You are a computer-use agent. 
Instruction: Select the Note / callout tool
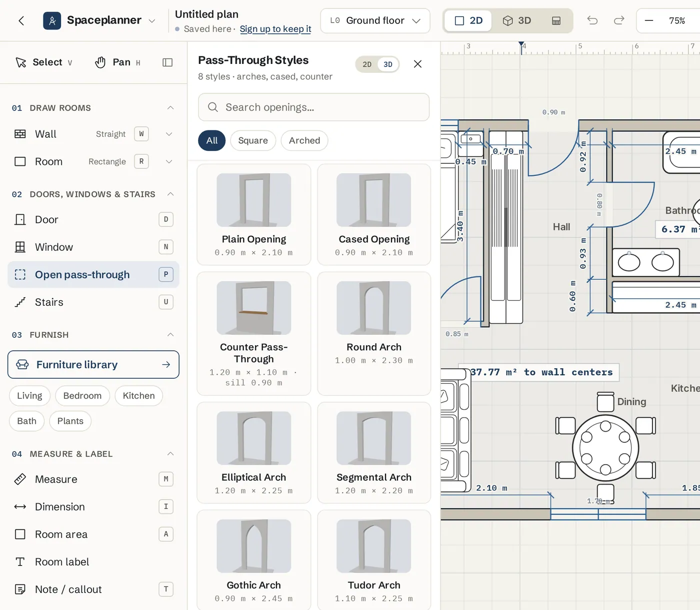coord(93,589)
